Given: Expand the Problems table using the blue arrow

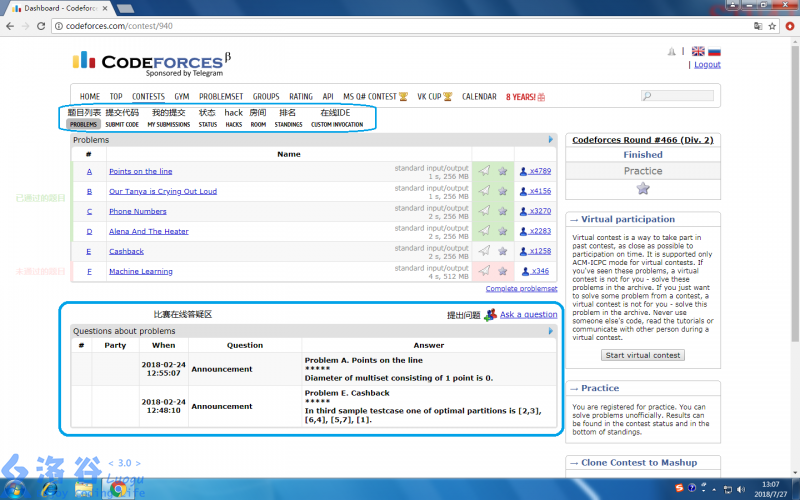Looking at the screenshot, I should click(x=550, y=140).
